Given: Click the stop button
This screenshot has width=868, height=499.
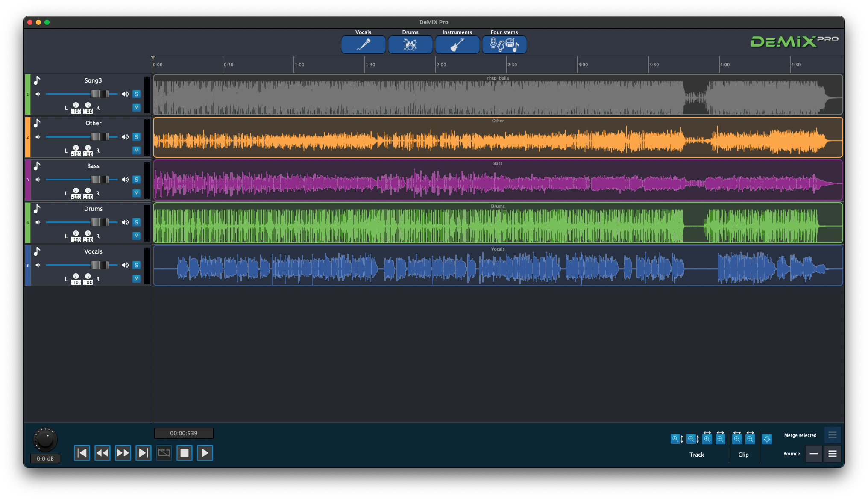Looking at the screenshot, I should 185,453.
